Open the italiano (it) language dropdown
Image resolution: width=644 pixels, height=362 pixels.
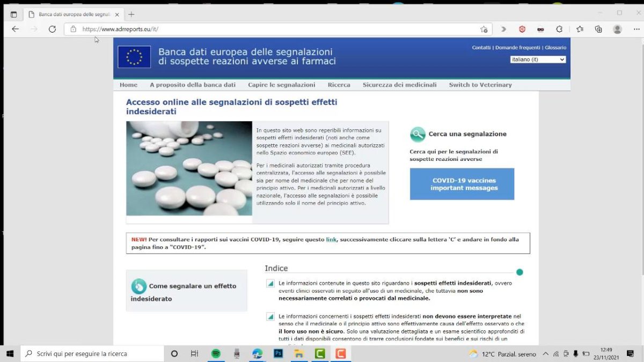(538, 60)
